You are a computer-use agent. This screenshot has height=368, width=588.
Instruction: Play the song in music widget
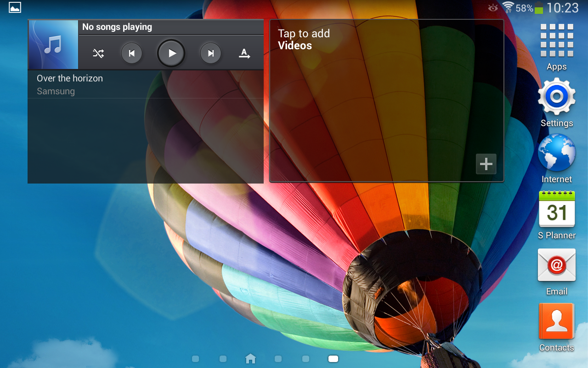click(171, 53)
